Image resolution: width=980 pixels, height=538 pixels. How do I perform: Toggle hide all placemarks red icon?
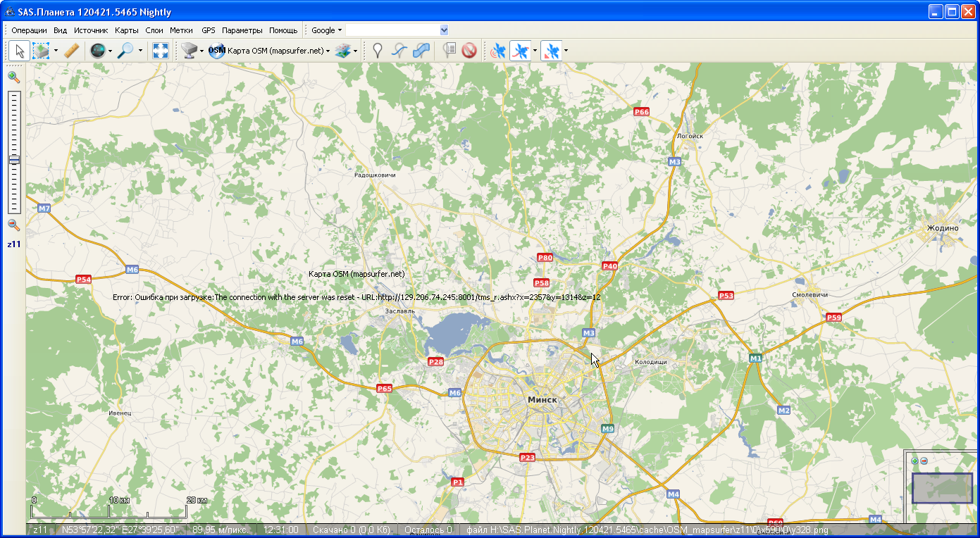(469, 51)
